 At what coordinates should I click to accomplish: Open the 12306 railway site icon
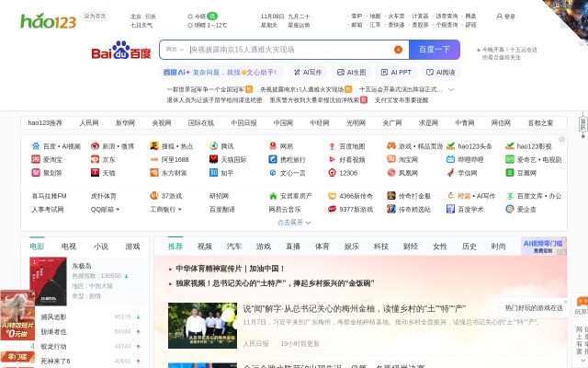tap(333, 172)
